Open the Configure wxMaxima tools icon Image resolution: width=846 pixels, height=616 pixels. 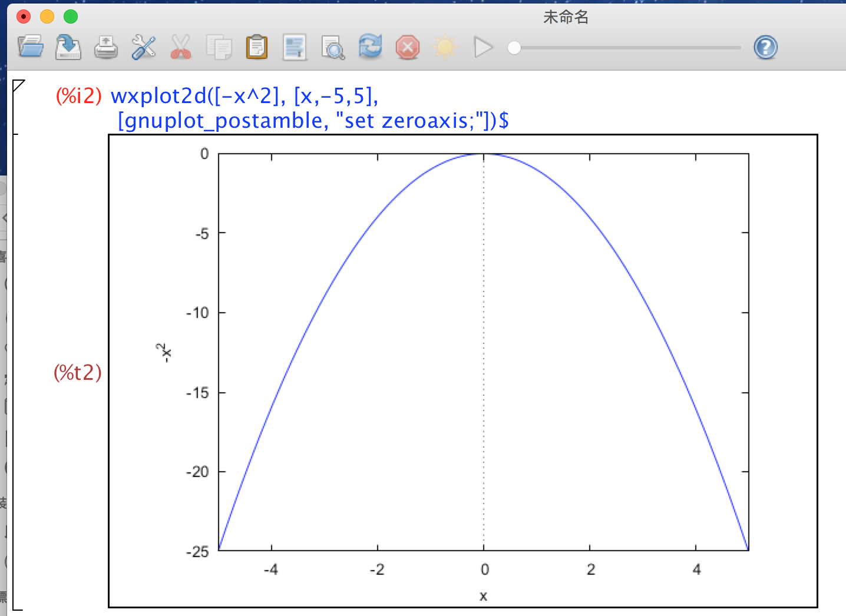[x=143, y=47]
